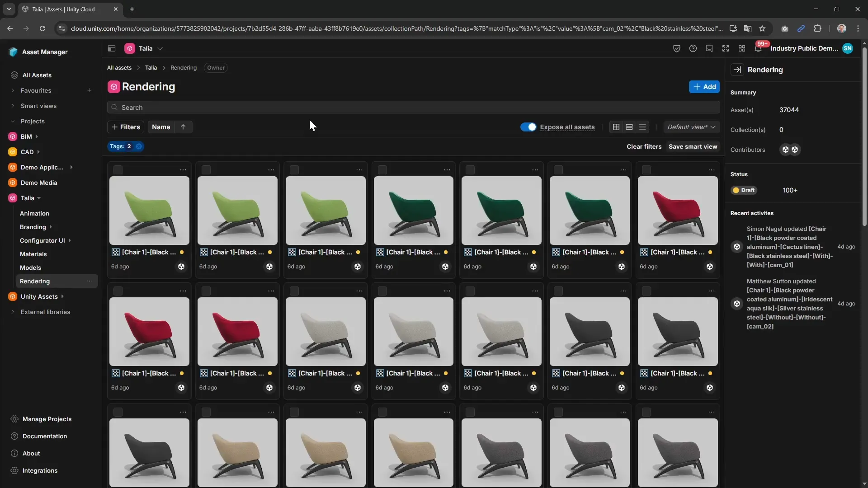
Task: Open the Materials collection in sidebar
Action: click(33, 254)
